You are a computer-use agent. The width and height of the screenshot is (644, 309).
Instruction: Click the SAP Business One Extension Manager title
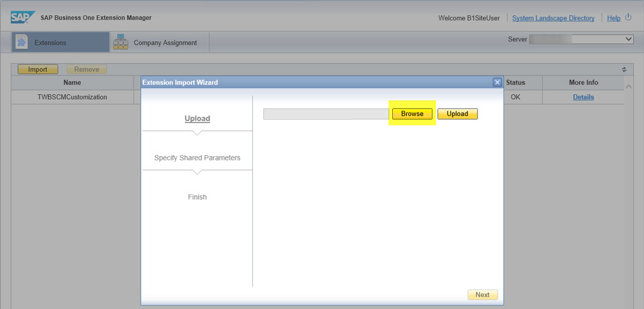point(96,18)
